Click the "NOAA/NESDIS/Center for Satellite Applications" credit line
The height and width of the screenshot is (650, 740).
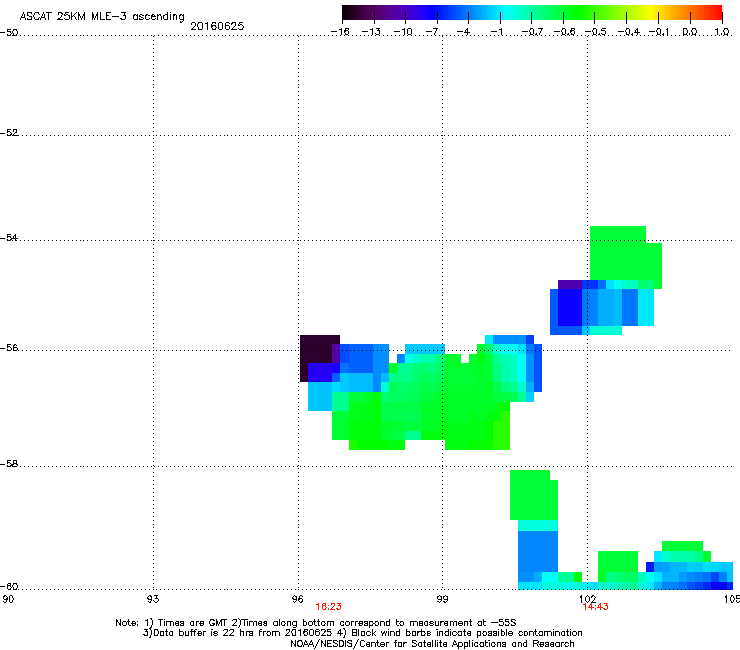[x=432, y=644]
